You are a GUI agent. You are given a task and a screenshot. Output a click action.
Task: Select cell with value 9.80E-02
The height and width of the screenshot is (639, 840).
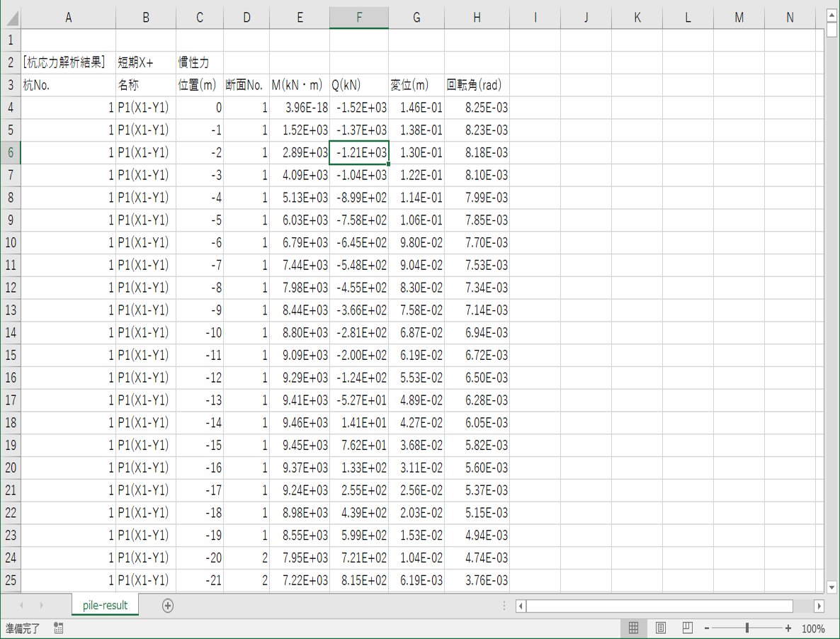click(x=416, y=243)
